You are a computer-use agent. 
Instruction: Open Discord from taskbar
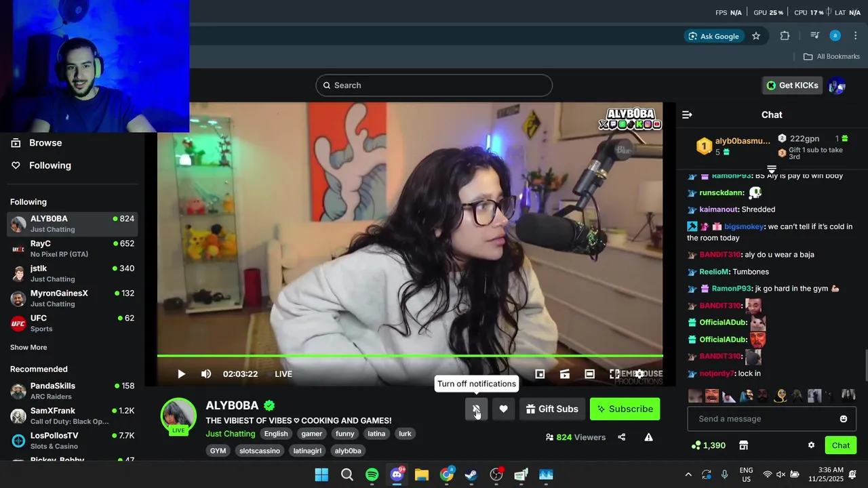[397, 474]
